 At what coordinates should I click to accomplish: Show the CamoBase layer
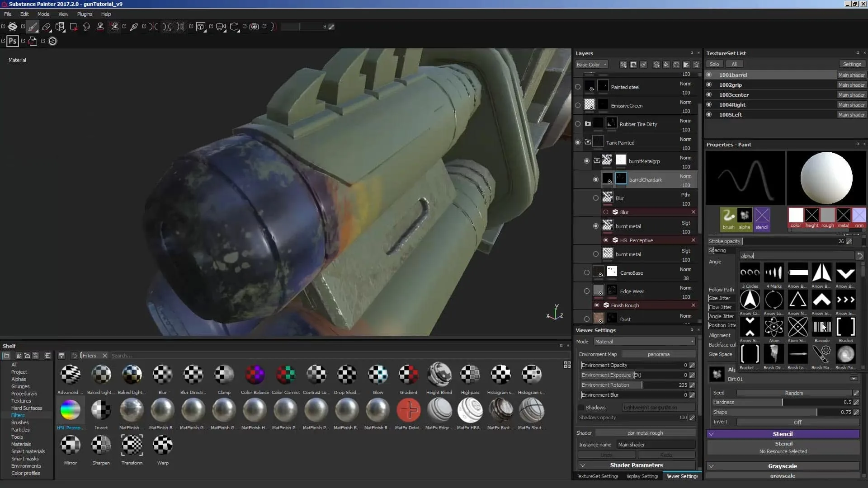(x=587, y=272)
